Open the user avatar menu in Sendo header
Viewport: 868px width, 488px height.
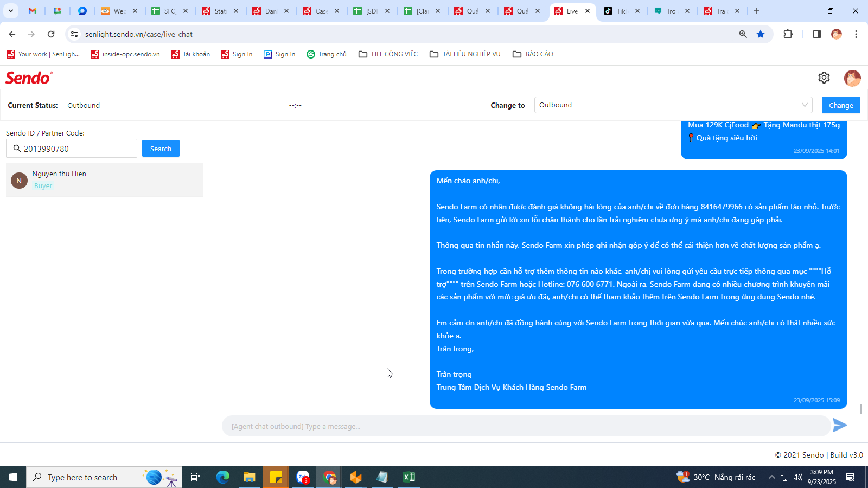(x=852, y=78)
